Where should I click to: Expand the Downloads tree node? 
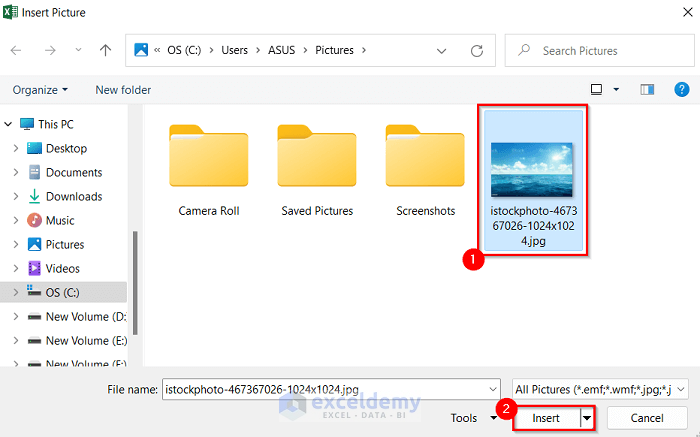click(16, 196)
